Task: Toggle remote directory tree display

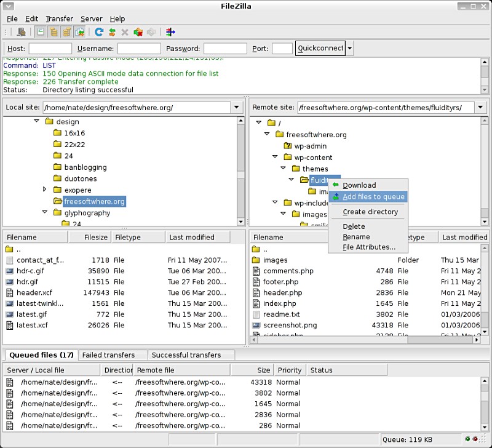Action: tap(66, 32)
